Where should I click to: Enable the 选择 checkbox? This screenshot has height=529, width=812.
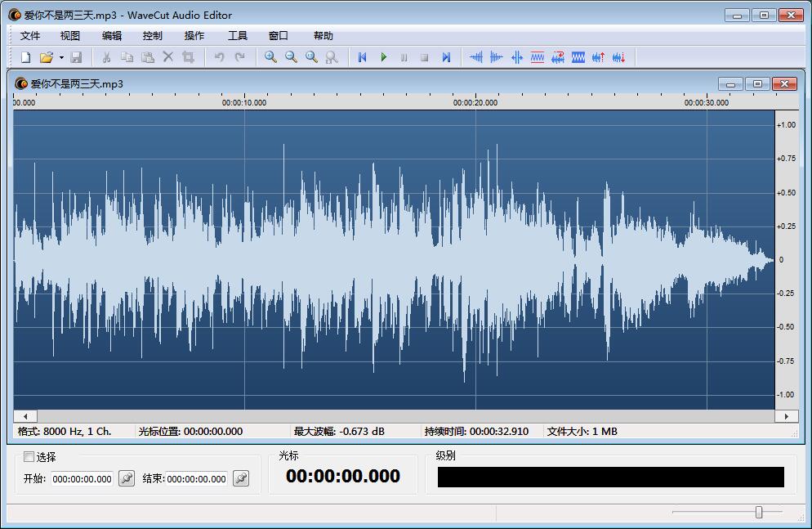point(29,456)
